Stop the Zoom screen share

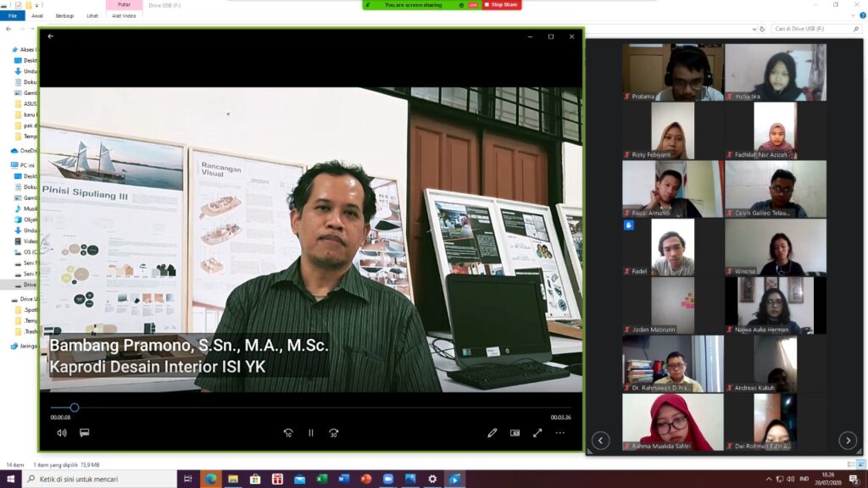pos(502,5)
